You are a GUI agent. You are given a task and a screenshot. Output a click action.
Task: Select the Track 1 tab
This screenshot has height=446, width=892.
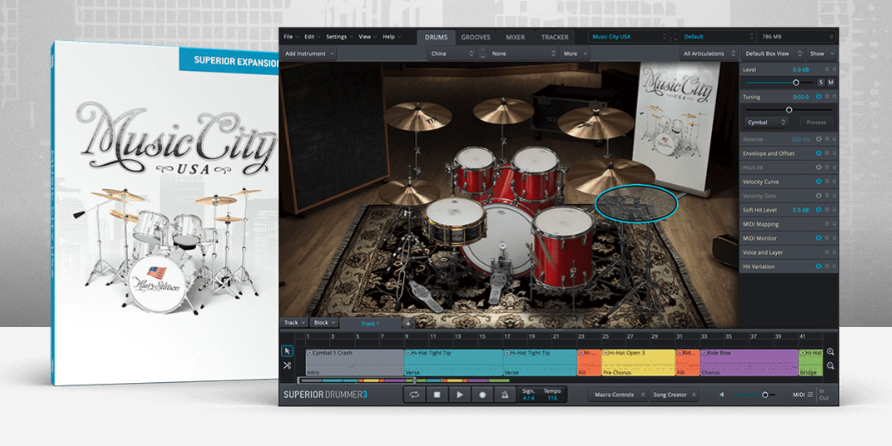pos(370,323)
